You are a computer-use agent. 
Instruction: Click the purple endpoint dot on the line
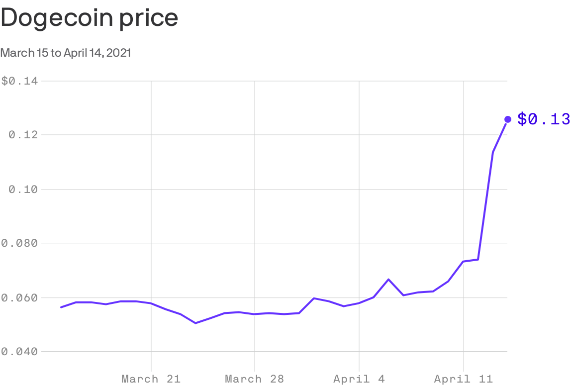508,119
